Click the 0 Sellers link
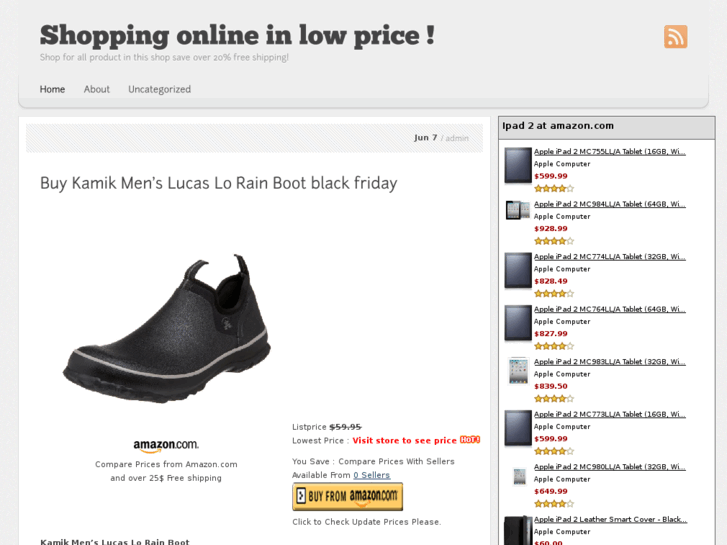727x545 pixels. click(371, 475)
